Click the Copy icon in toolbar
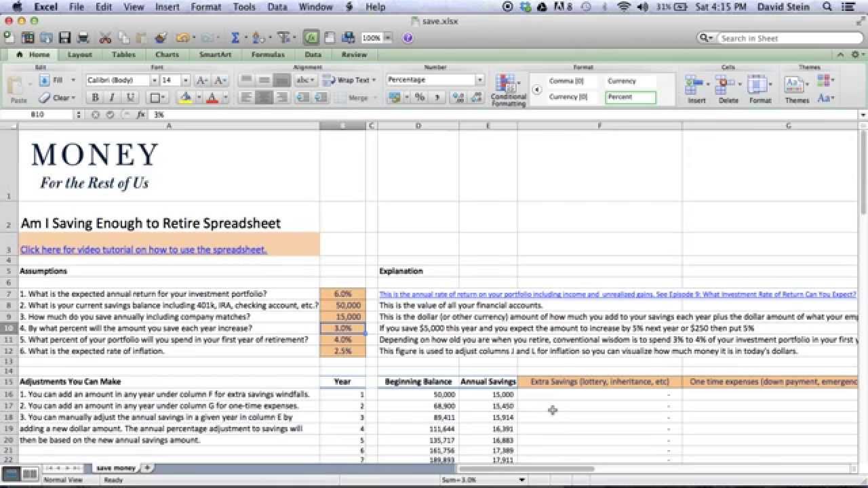 pyautogui.click(x=123, y=38)
